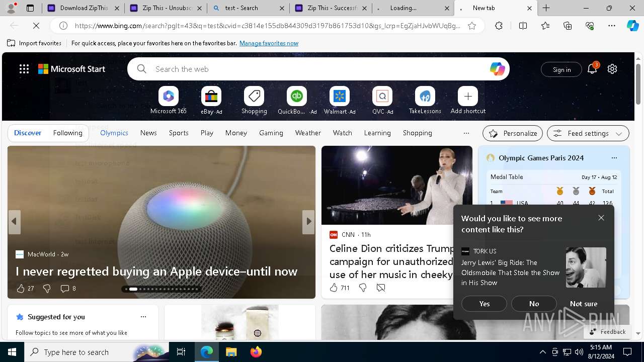Dislike the MacWorld Apple article
The height and width of the screenshot is (362, 644).
47,289
